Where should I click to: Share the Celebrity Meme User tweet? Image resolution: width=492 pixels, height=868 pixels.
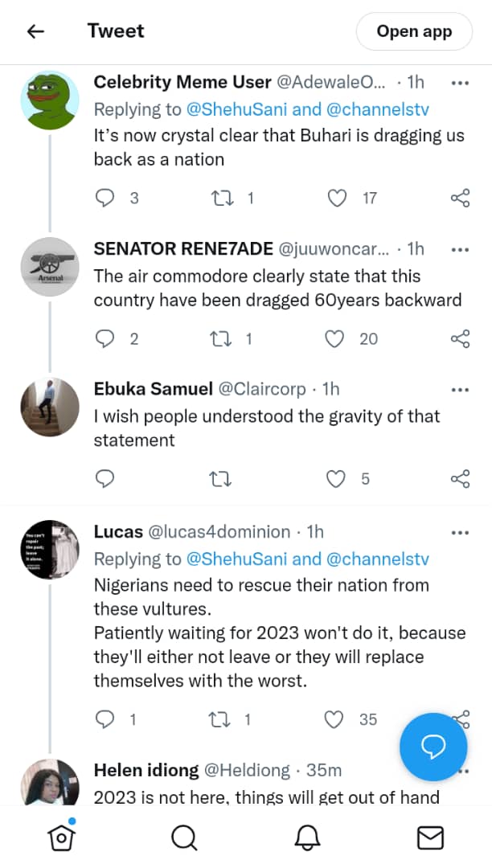(460, 198)
